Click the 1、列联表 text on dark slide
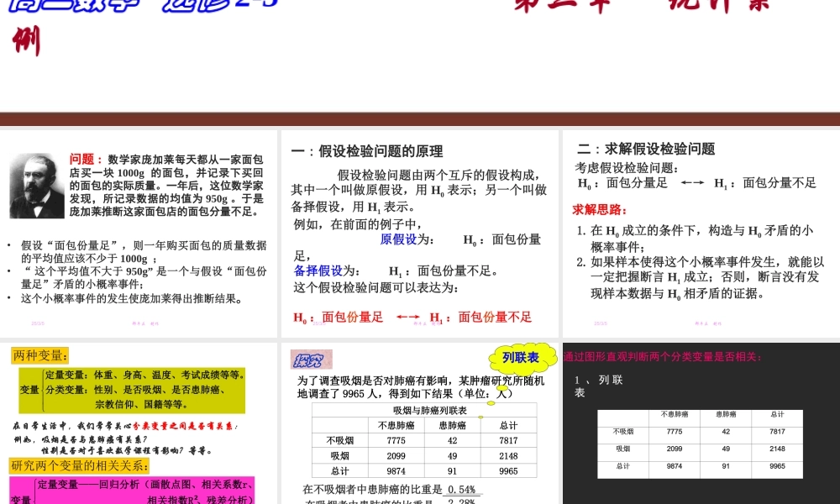The height and width of the screenshot is (504, 840). click(598, 386)
